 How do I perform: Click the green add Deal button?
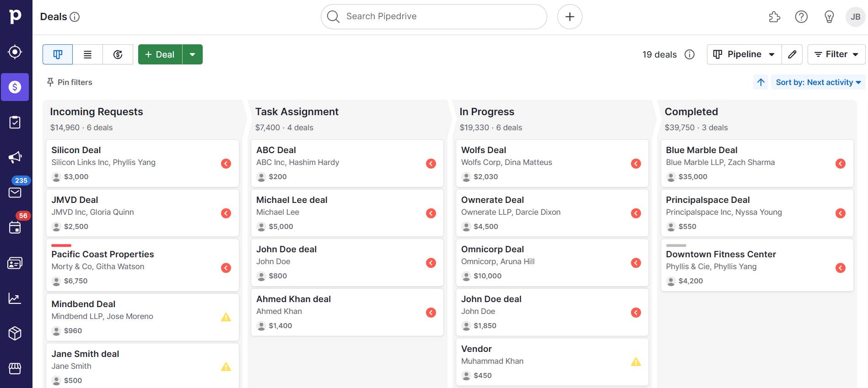(x=160, y=54)
